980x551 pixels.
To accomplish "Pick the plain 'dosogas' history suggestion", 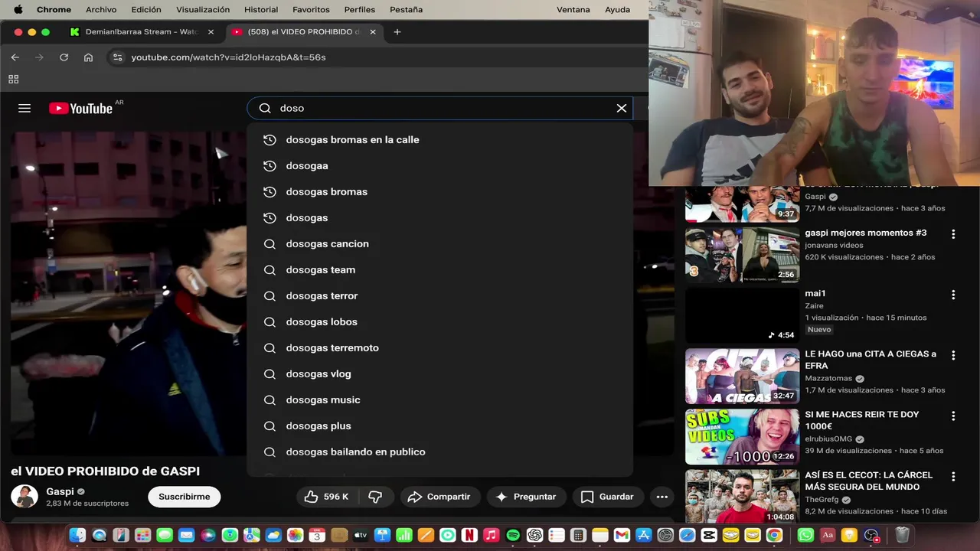I will (440, 217).
